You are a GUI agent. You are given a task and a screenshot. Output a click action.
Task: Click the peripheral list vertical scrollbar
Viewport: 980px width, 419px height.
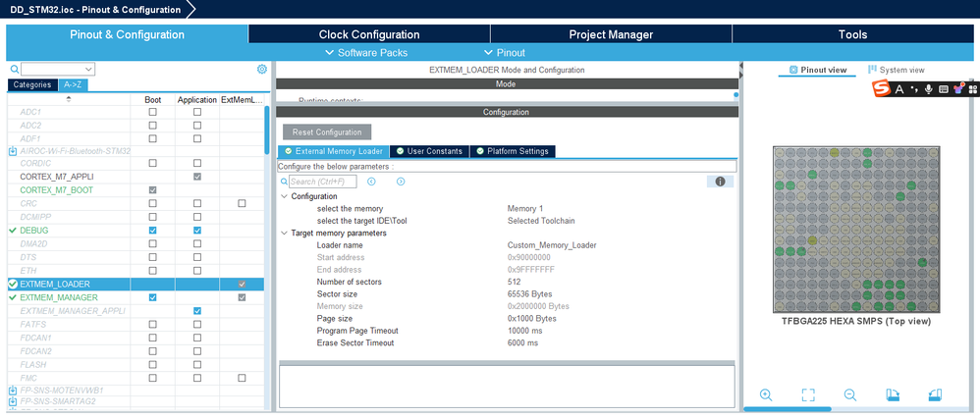(x=267, y=131)
